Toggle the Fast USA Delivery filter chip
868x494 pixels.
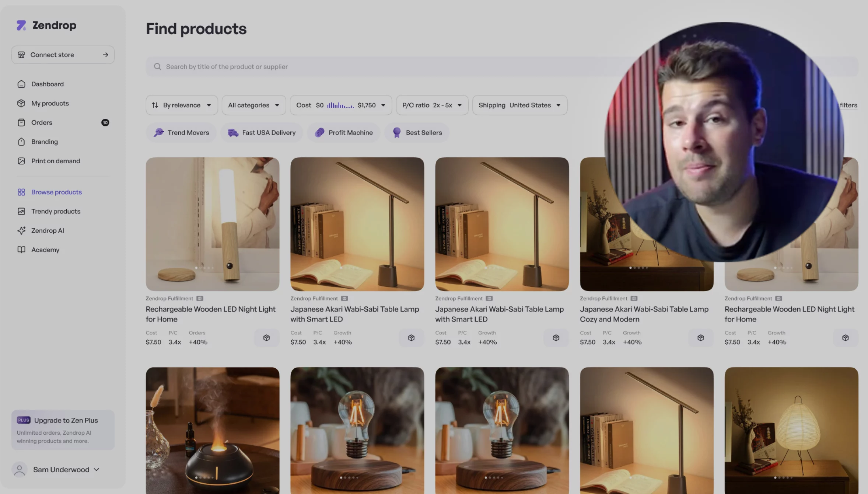pos(262,133)
